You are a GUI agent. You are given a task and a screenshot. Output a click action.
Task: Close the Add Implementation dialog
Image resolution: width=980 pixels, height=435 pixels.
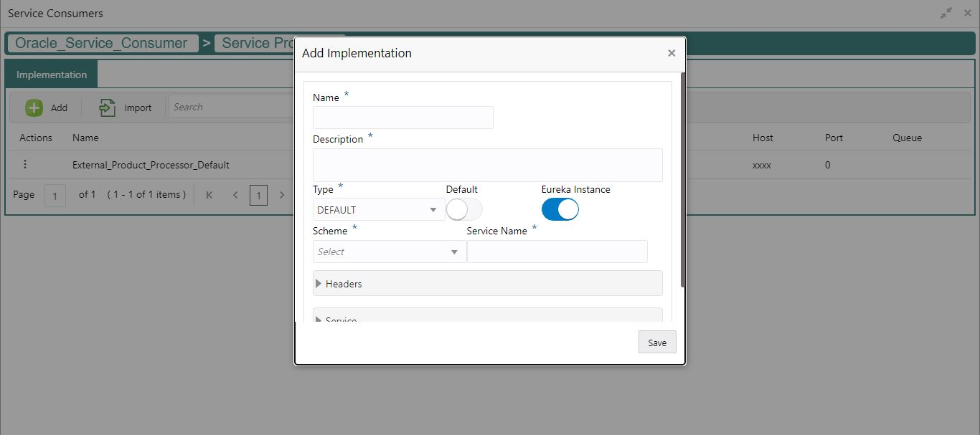[x=672, y=53]
